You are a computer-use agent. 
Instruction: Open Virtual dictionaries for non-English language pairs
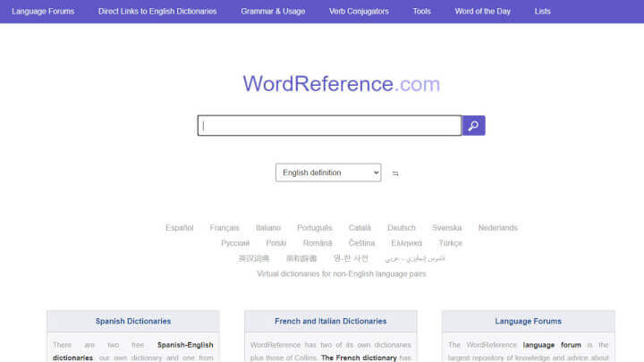pos(342,274)
